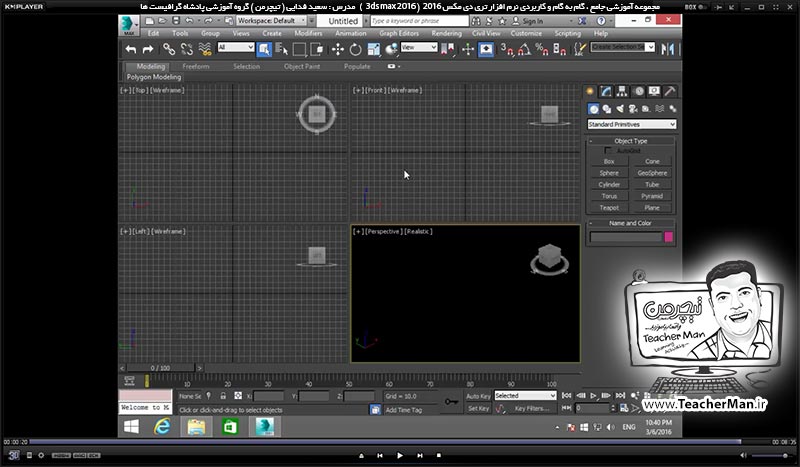Image resolution: width=800 pixels, height=467 pixels.
Task: Open the Edit Named Selection Sets tool
Action: coord(580,49)
